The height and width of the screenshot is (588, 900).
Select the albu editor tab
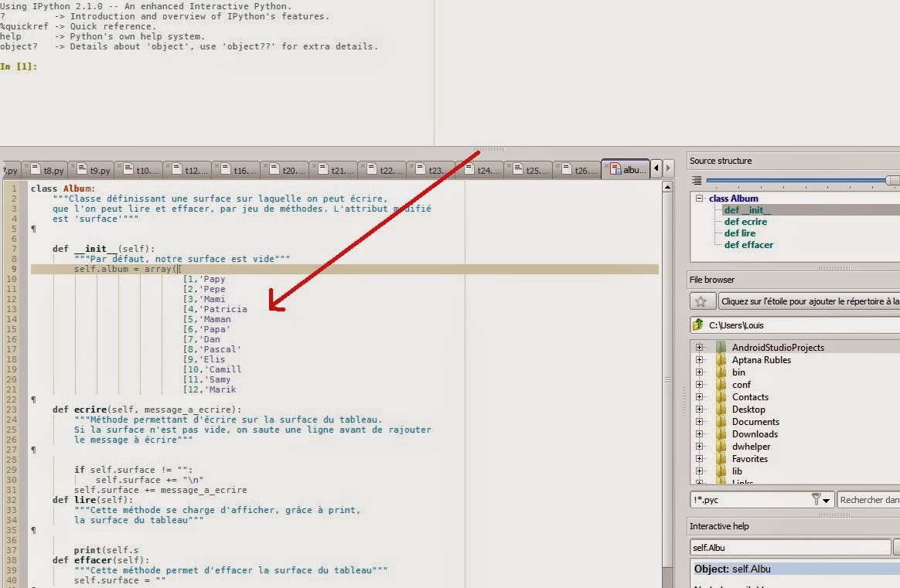pyautogui.click(x=626, y=169)
